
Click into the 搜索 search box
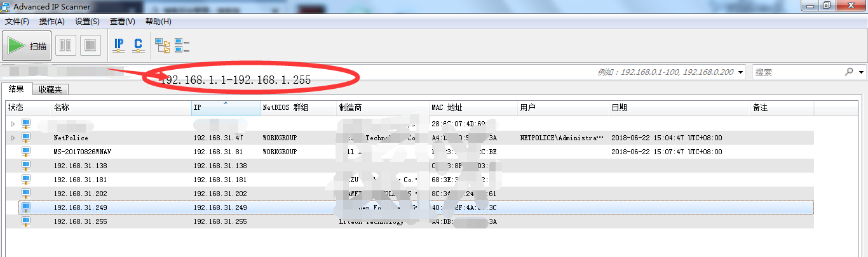[798, 72]
